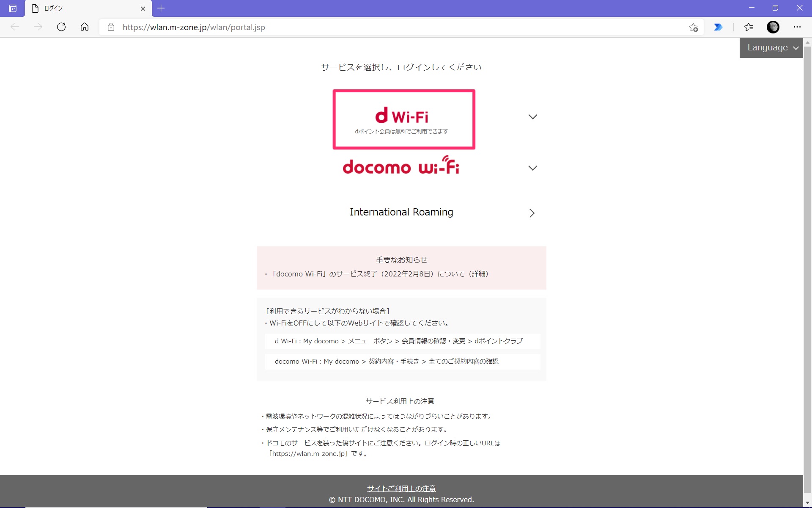Open the user profile avatar
Viewport: 812px width, 508px height.
[773, 27]
